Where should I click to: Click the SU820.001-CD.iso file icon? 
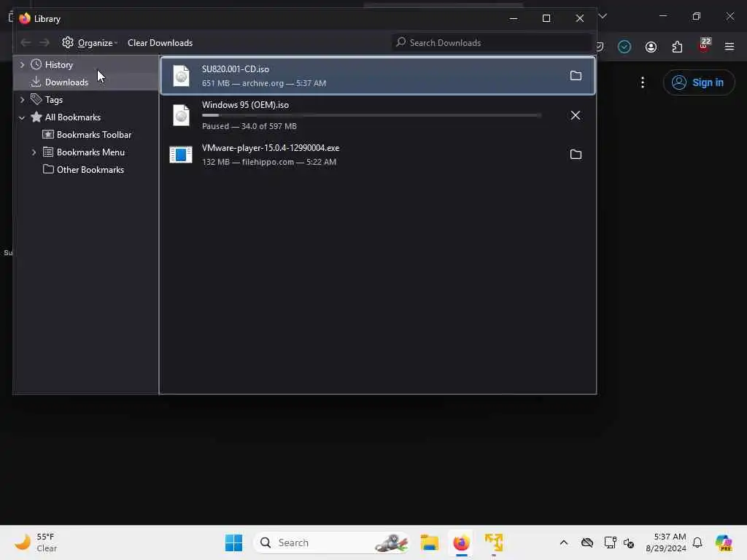pos(181,76)
